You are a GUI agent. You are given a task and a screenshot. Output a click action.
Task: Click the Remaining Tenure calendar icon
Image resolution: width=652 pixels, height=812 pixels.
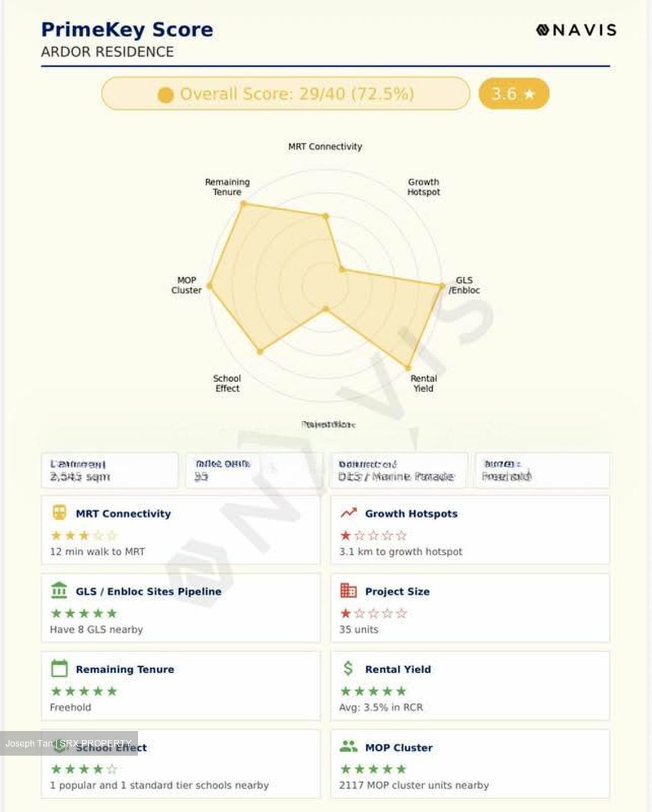coord(59,668)
